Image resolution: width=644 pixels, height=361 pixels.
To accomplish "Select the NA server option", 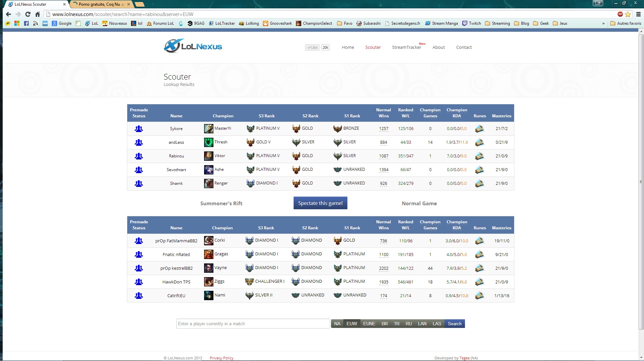I will (337, 324).
